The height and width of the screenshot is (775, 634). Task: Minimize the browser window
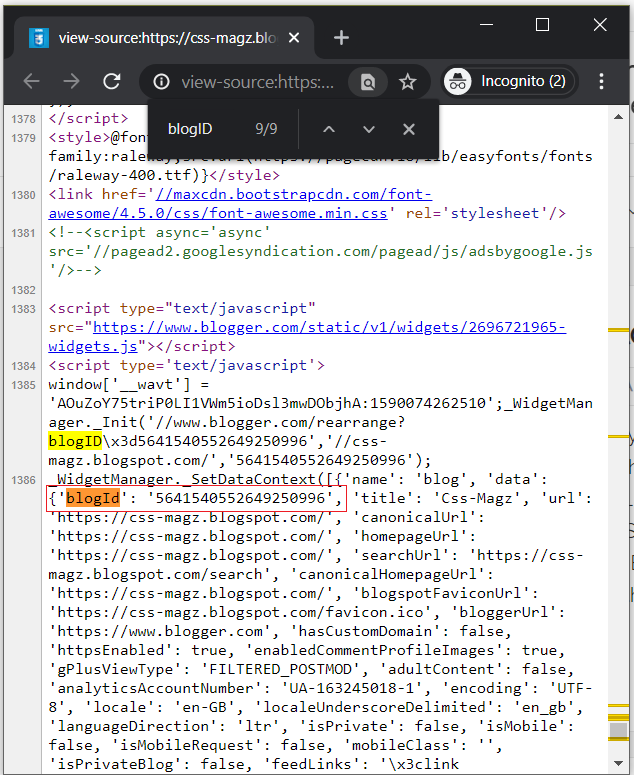click(x=487, y=24)
